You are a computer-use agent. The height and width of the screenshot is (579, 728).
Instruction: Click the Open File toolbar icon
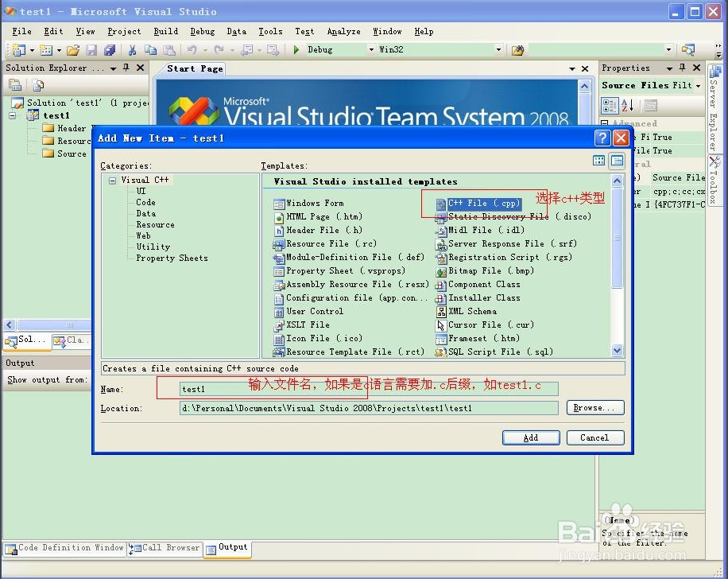[73, 50]
